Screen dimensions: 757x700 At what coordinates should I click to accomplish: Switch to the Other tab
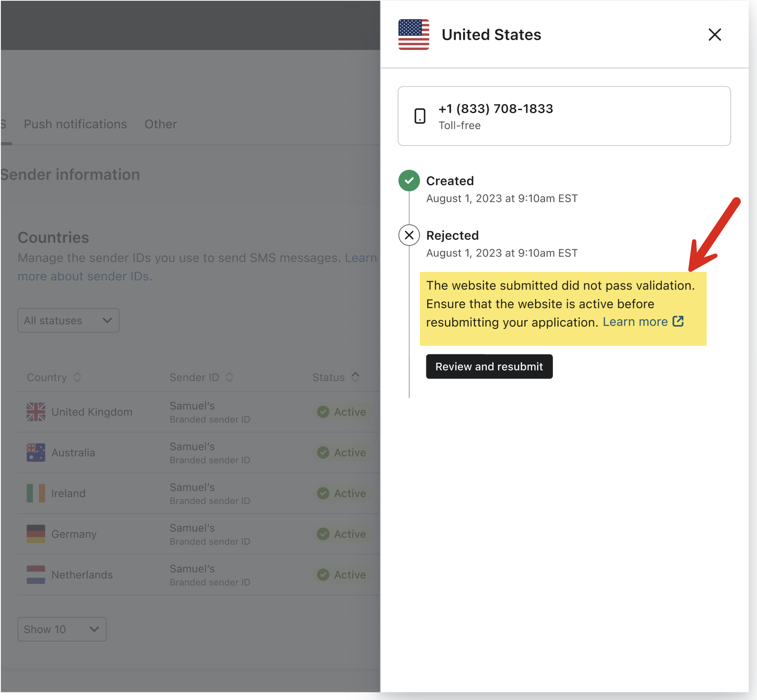(160, 124)
